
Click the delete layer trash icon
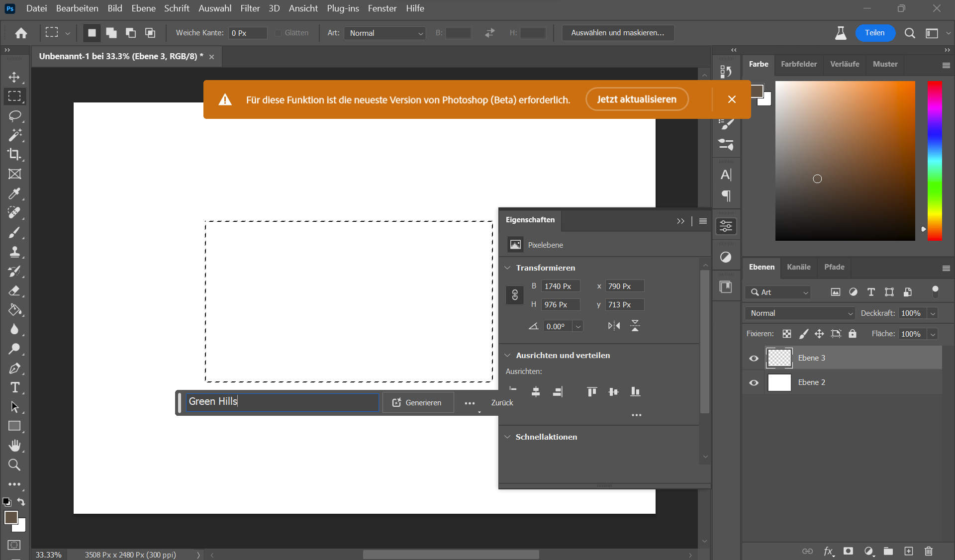pyautogui.click(x=928, y=551)
